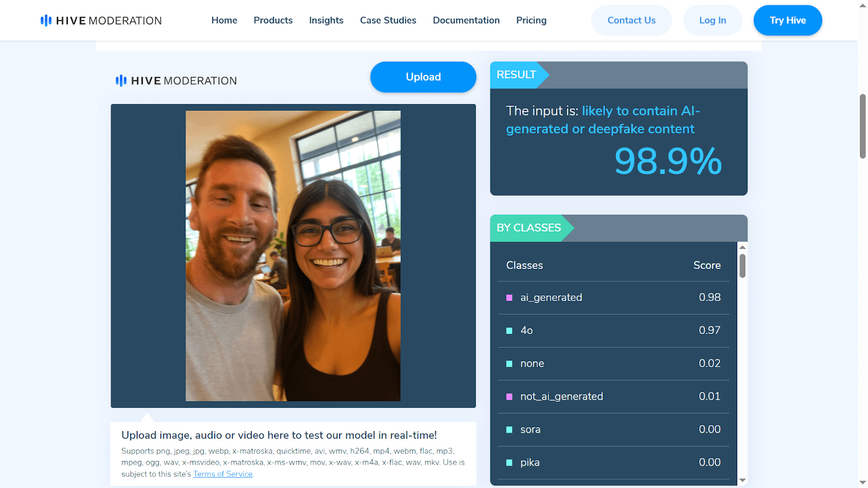Click the 0.98 score value
Viewport: 868px width, 488px height.
710,297
